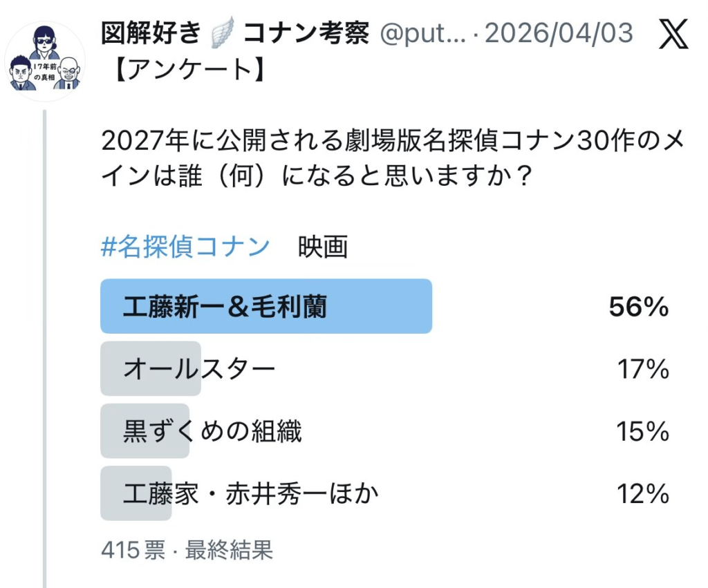Open the #名探偵コナン hashtag

185,247
